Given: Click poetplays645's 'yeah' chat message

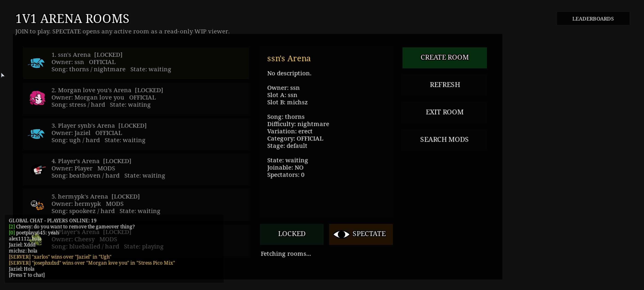Looking at the screenshot, I should coord(34,233).
